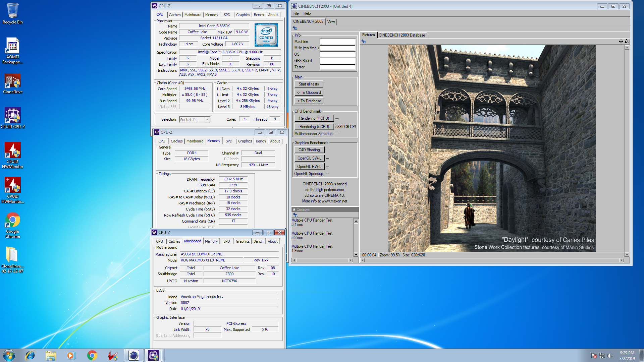
Task: Click into the MHz (real freq.) field
Action: [337, 48]
